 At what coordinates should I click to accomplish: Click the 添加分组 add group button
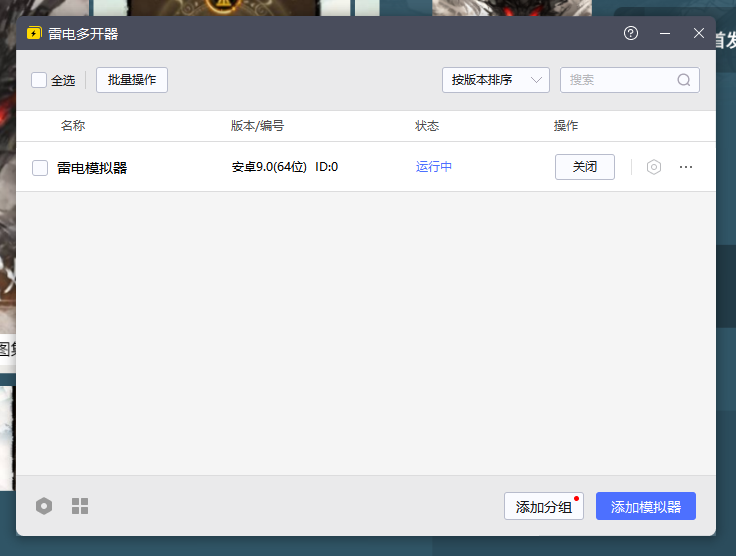[544, 506]
